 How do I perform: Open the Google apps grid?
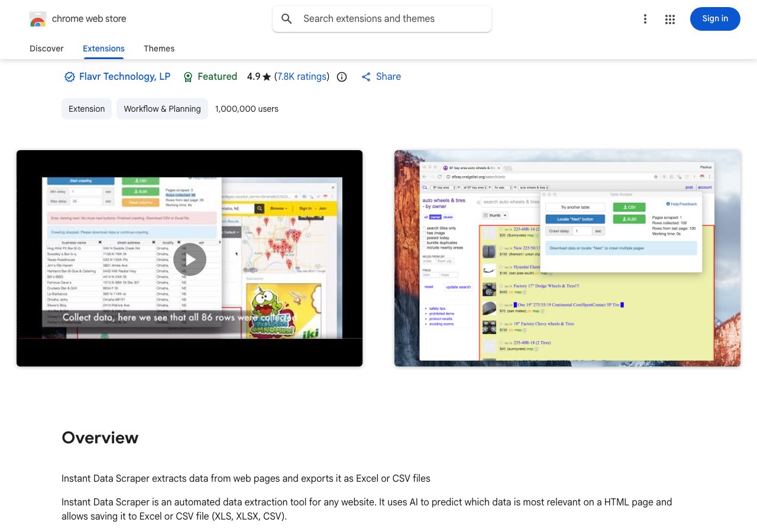(670, 19)
